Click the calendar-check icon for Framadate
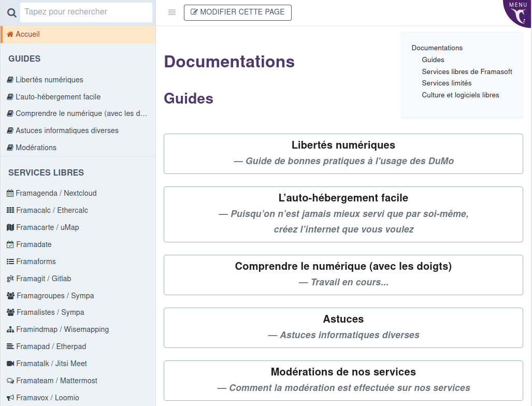 (10, 244)
